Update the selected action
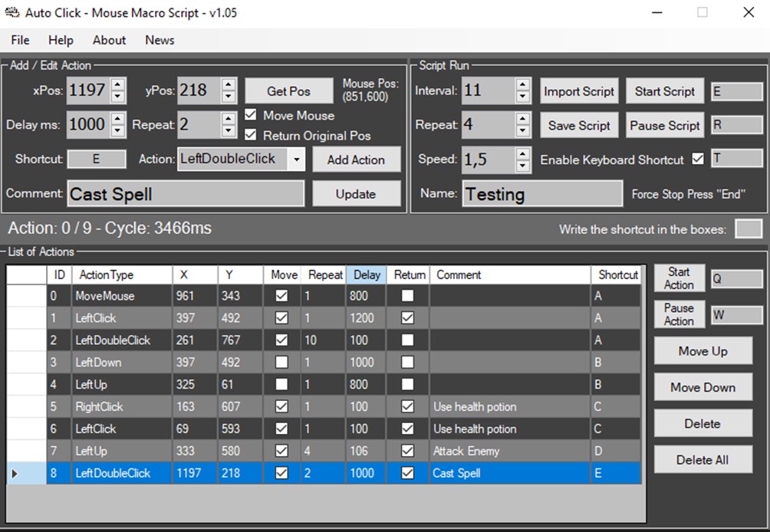Screen dimensions: 770x532 pos(357,193)
